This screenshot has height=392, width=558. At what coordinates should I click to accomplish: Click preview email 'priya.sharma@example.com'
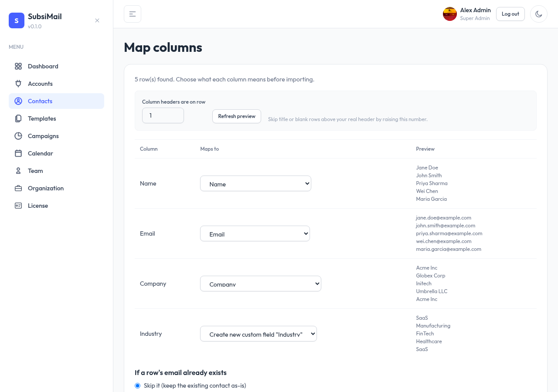coord(449,233)
